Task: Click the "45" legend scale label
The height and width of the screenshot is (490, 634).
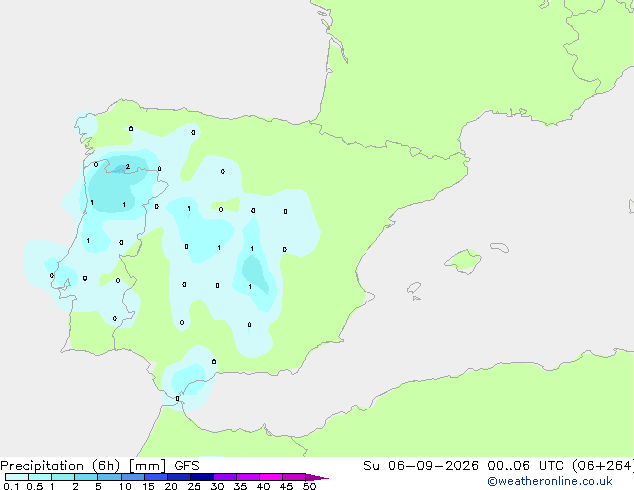Action: [286, 486]
